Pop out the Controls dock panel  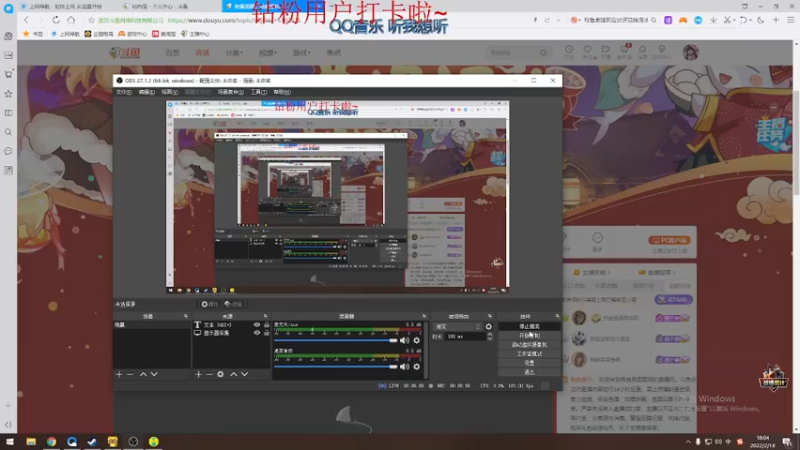pyautogui.click(x=557, y=316)
